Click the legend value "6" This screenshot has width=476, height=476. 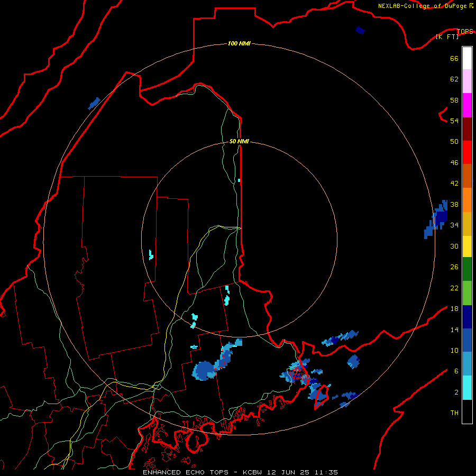click(456, 371)
